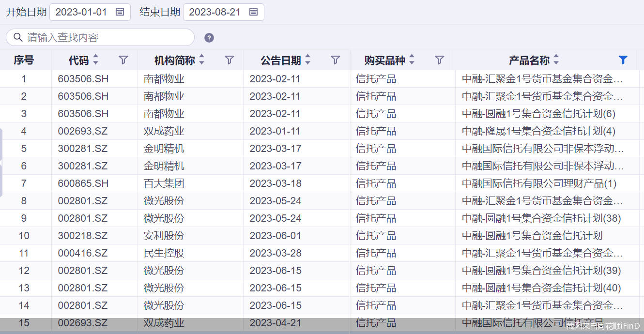644x334 pixels.
Task: Select date 2023-01-11 cell
Action: tap(275, 131)
